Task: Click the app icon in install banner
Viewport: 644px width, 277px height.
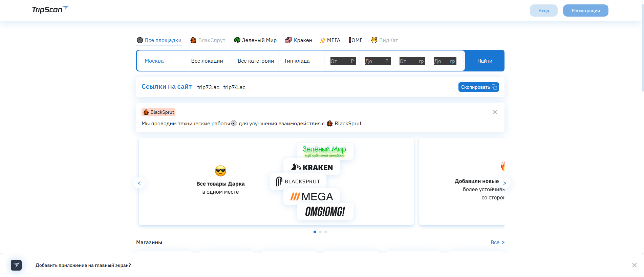Action: click(16, 265)
